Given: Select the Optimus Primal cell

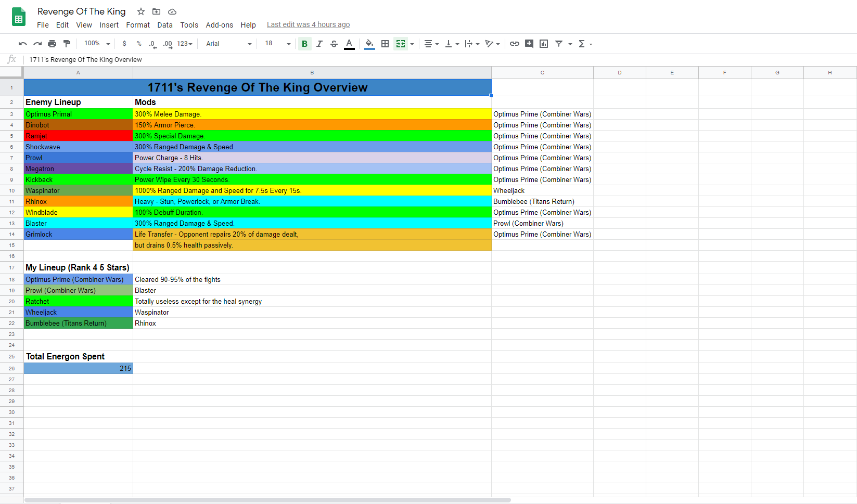Looking at the screenshot, I should (x=78, y=114).
